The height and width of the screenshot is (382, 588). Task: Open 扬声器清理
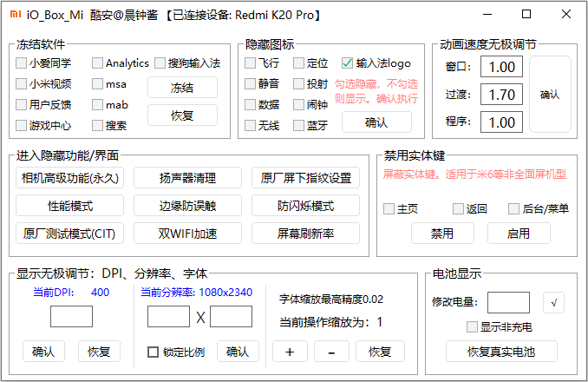[187, 178]
